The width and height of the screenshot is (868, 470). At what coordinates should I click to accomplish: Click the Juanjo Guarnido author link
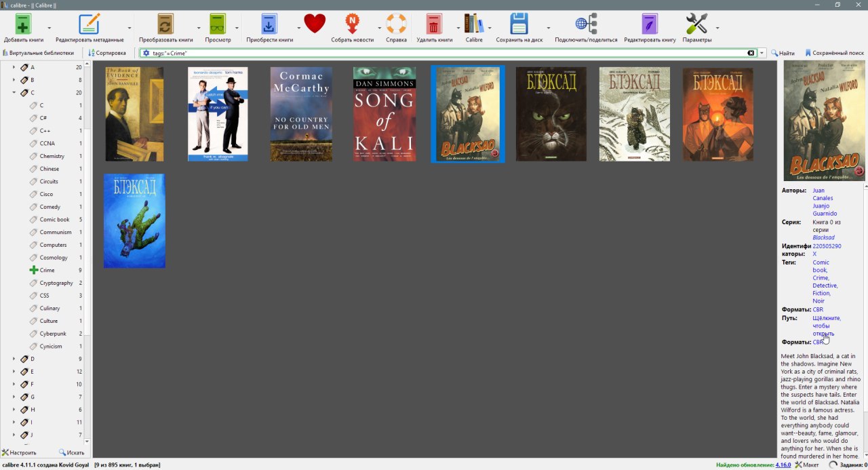click(x=825, y=210)
